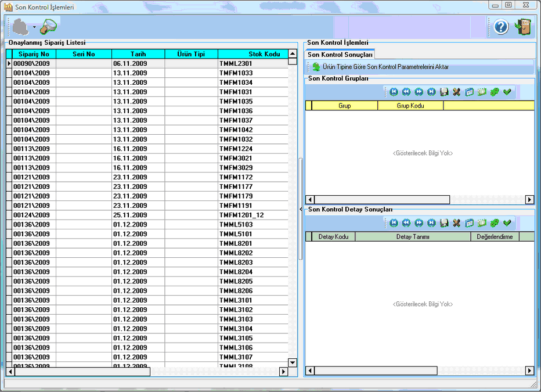Click the Seri No column header

[84, 54]
